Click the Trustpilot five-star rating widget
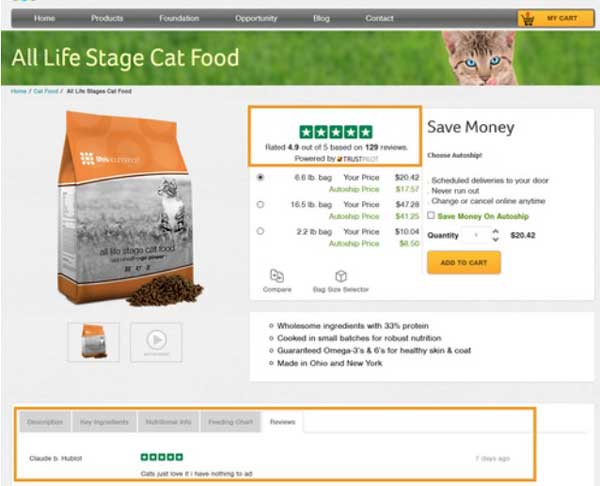Screen dimensions: 600x486 336,131
